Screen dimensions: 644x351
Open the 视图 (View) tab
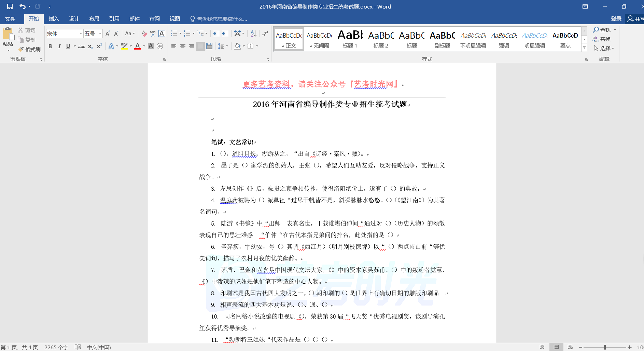[174, 19]
